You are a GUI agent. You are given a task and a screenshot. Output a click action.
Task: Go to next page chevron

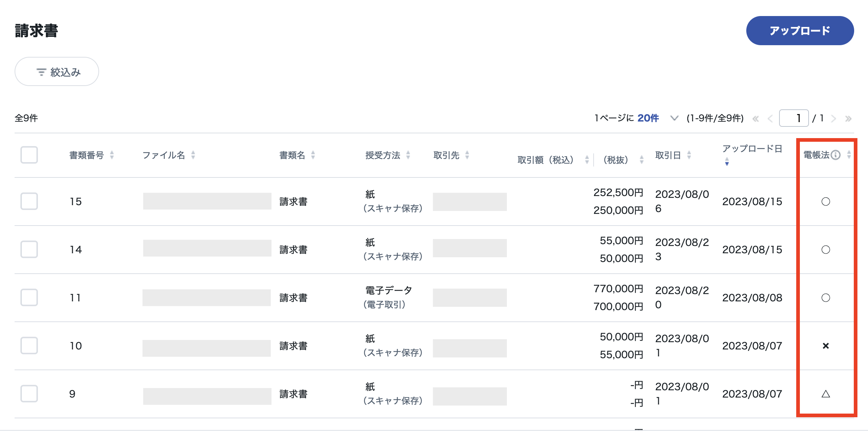point(834,118)
